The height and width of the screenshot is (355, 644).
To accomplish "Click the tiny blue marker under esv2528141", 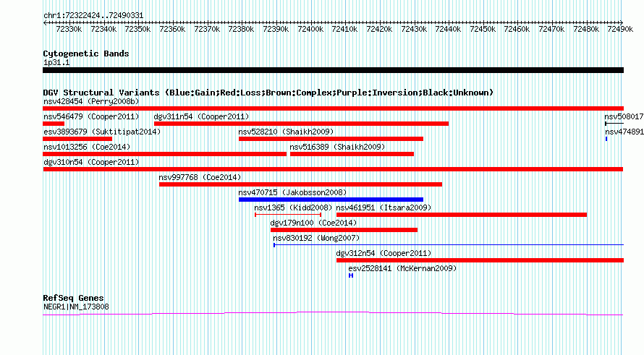I will [351, 275].
